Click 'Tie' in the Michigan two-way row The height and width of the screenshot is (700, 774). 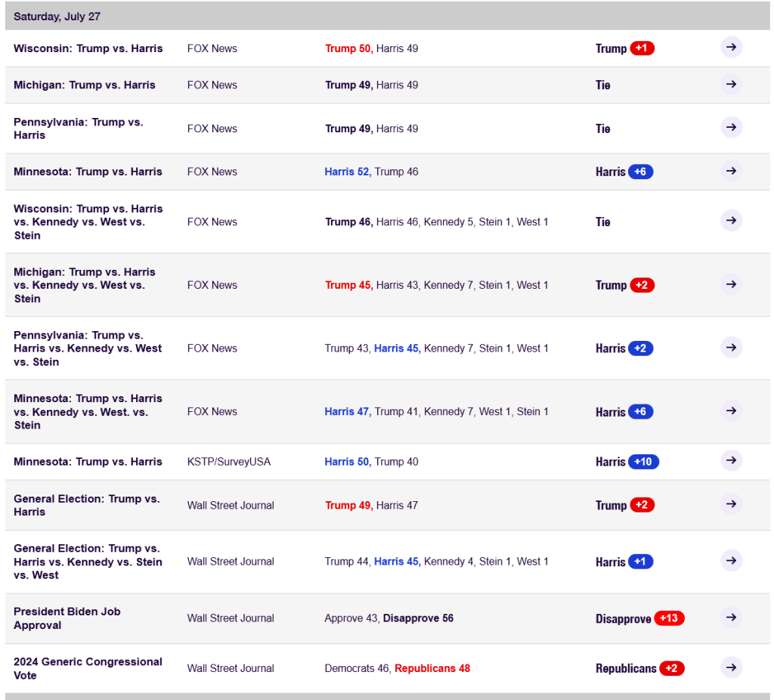[x=602, y=85]
